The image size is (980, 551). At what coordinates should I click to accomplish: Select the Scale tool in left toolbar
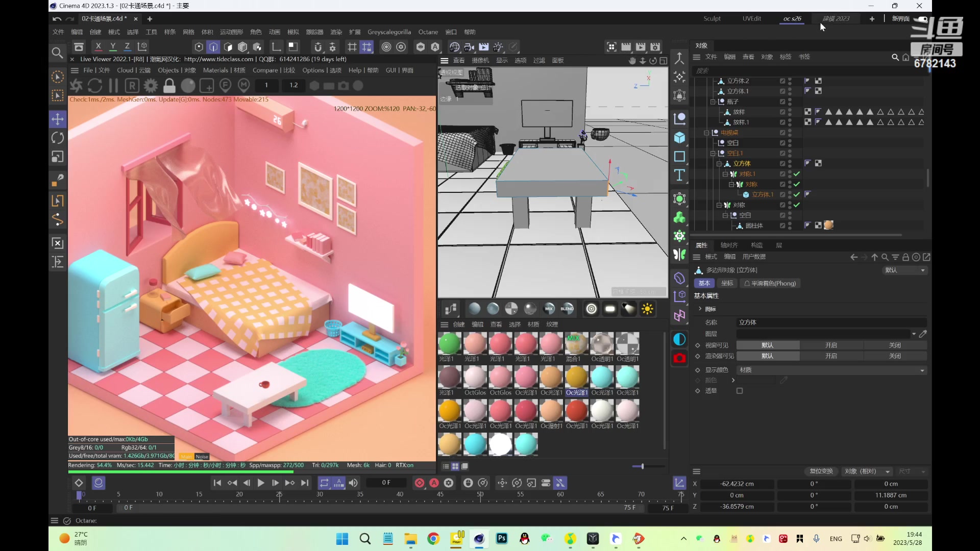coord(58,157)
